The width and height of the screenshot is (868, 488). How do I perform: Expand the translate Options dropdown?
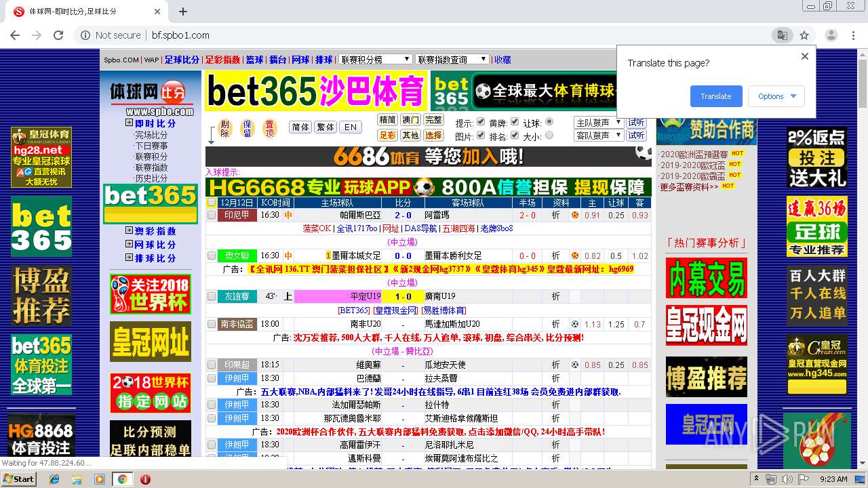point(776,96)
